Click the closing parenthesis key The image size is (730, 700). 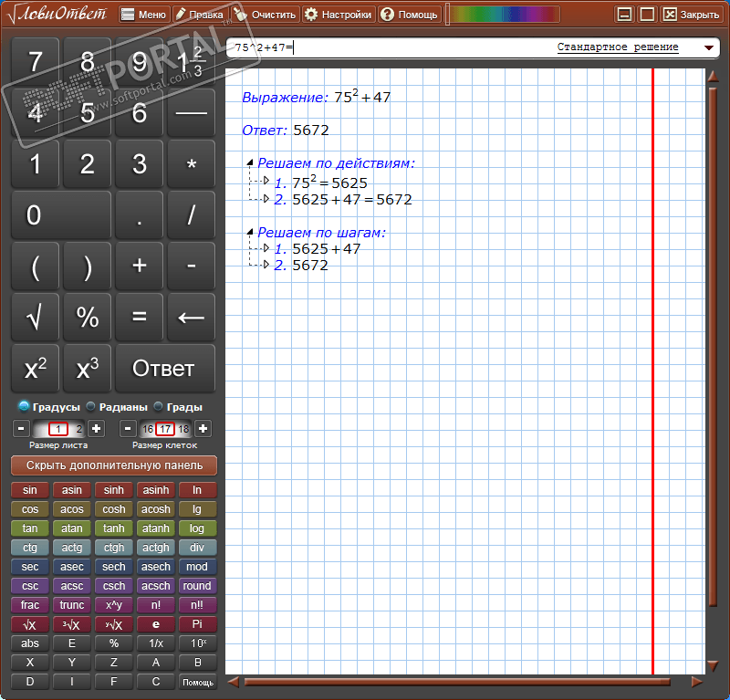tap(87, 266)
